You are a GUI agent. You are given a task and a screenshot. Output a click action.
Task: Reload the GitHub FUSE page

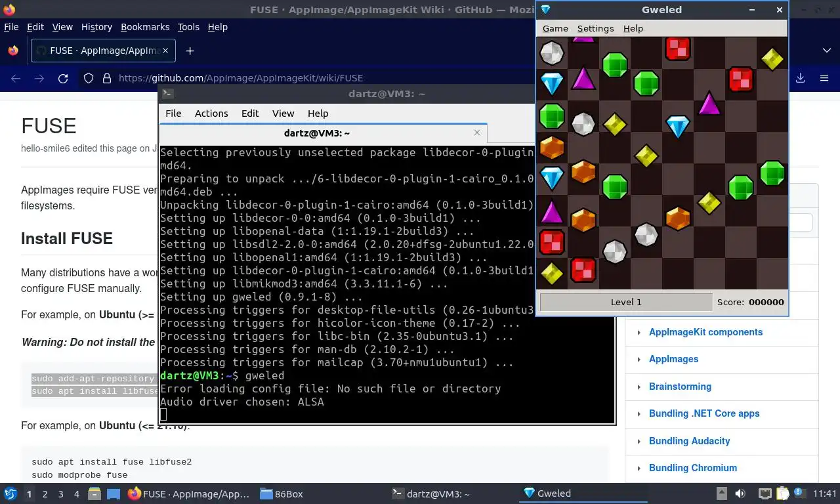point(63,78)
